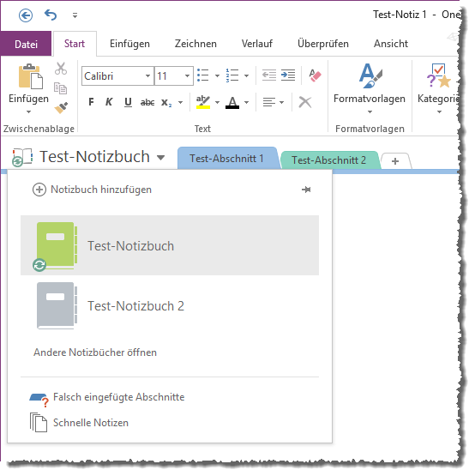
Task: Open Schnelle Notizen
Action: coord(79,423)
